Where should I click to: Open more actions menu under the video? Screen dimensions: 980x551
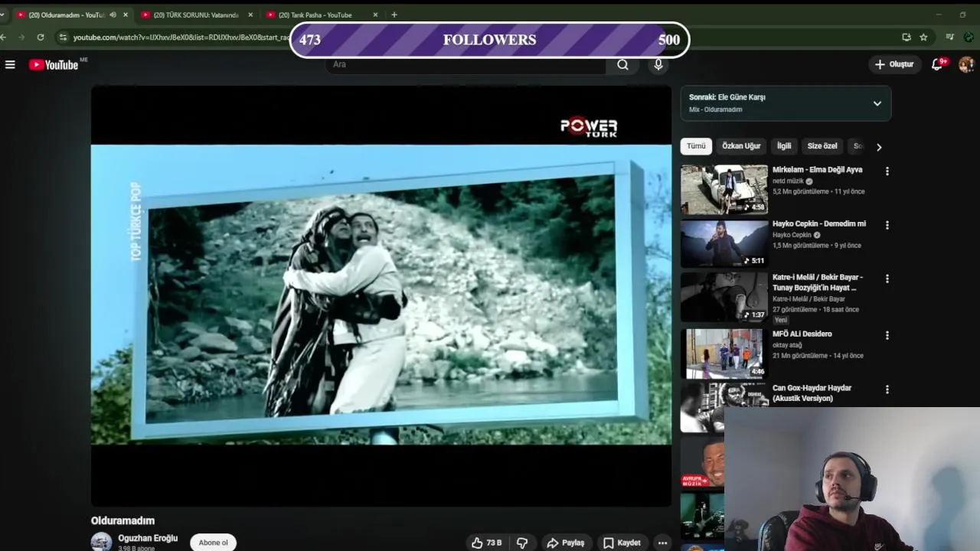(x=662, y=543)
